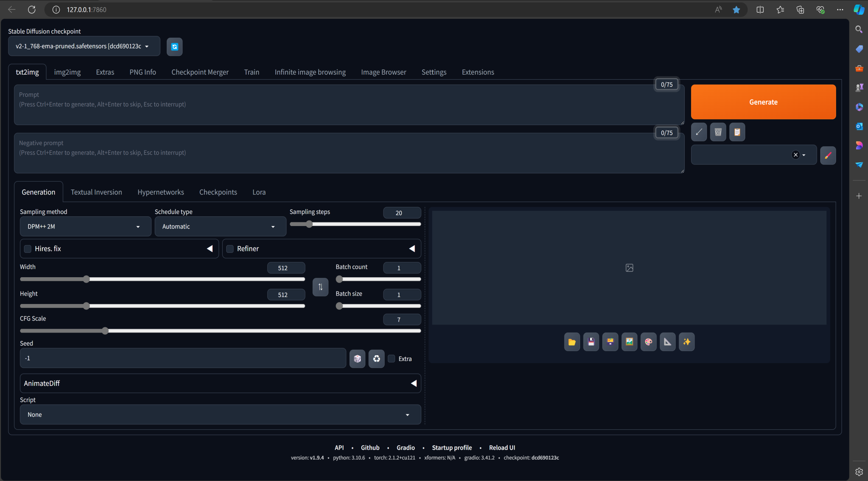This screenshot has height=481, width=868.
Task: Expand the Refiner section arrow
Action: click(412, 249)
